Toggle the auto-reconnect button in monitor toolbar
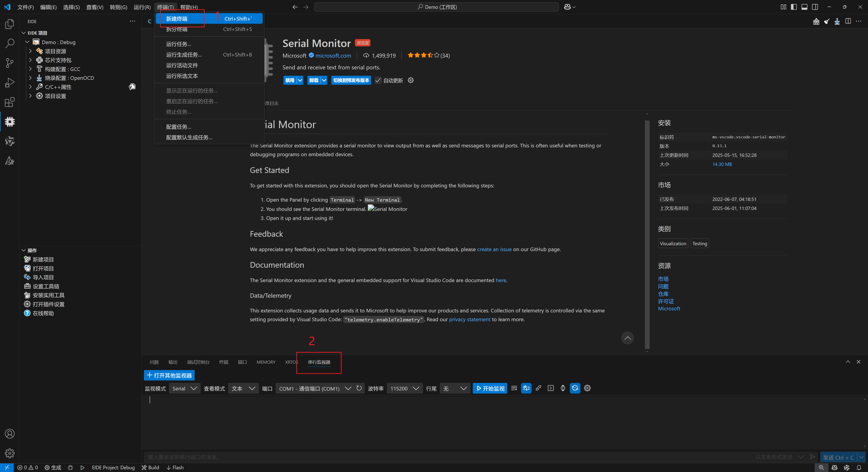The image size is (868, 472). coord(575,388)
